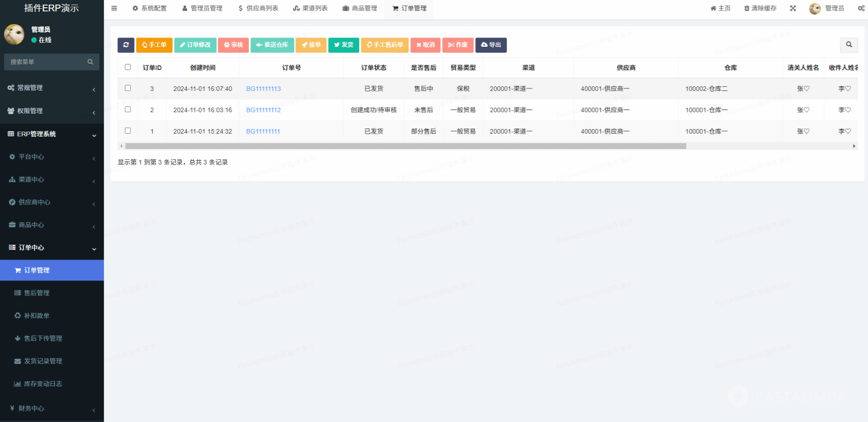Collapse the 订单中心 sidebar section
Screen dimensions: 868x422
click(51, 248)
